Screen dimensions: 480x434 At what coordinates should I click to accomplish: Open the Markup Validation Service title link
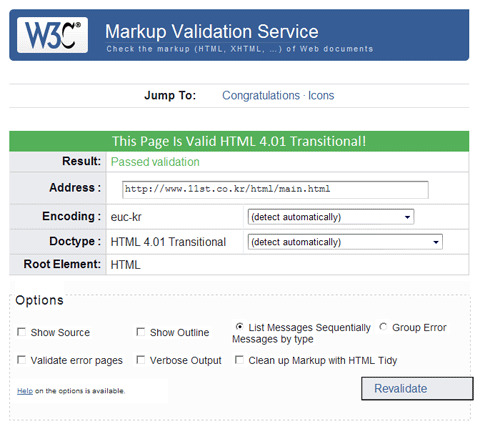pyautogui.click(x=212, y=32)
